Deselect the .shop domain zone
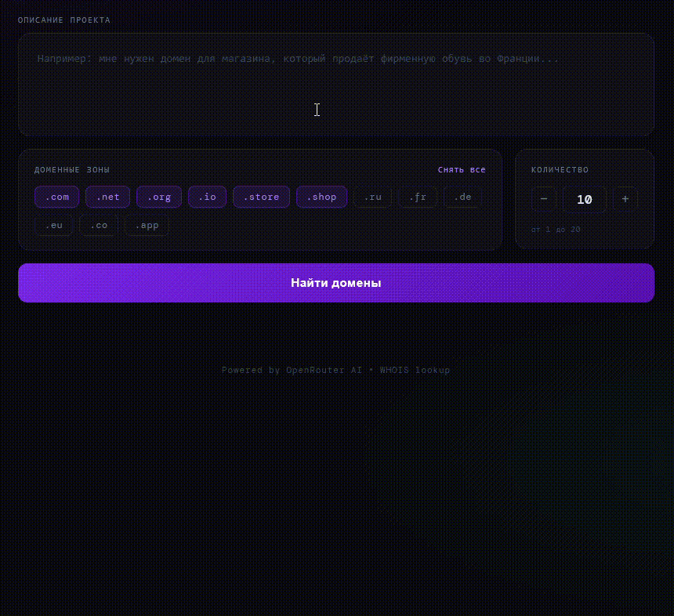 tap(321, 197)
